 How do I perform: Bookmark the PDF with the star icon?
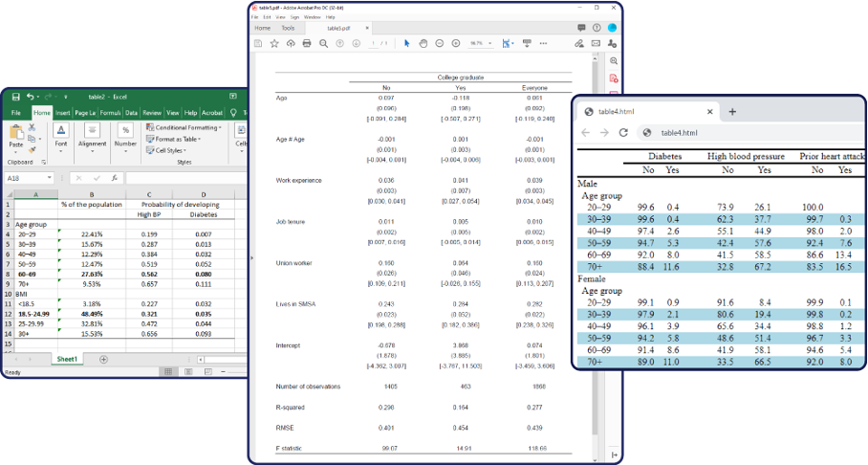tap(274, 43)
